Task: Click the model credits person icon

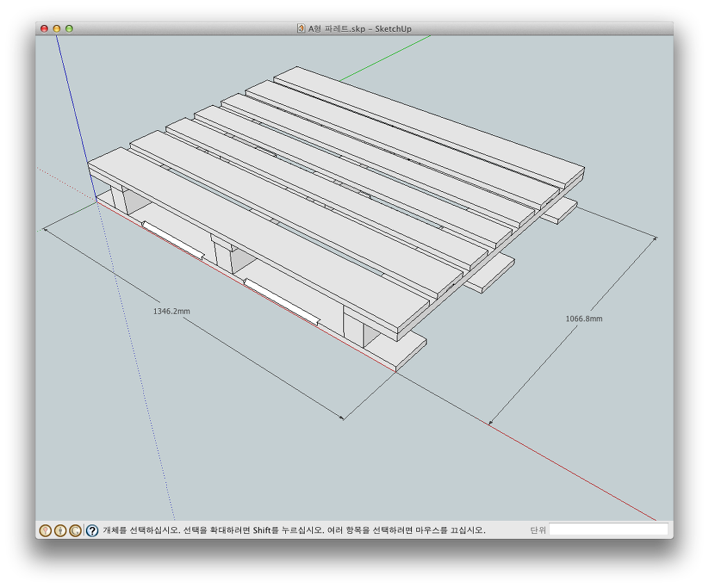Action: click(60, 530)
